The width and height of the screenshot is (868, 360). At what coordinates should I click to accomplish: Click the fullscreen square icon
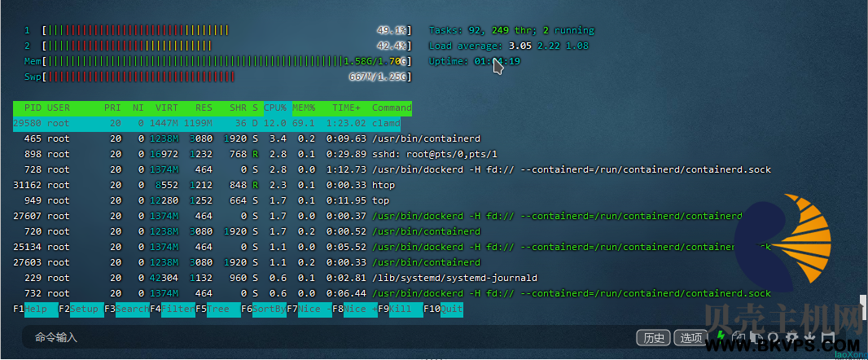pyautogui.click(x=827, y=336)
